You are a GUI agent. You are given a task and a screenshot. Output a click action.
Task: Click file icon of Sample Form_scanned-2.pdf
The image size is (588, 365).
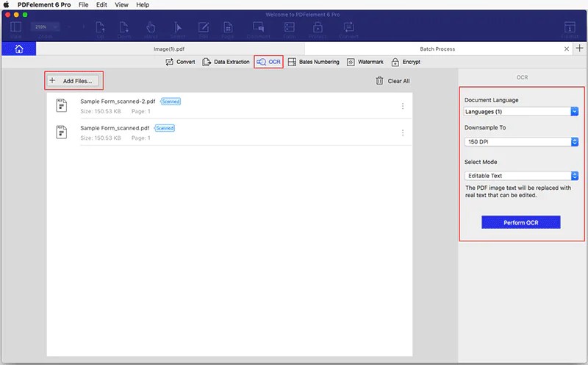pos(62,105)
